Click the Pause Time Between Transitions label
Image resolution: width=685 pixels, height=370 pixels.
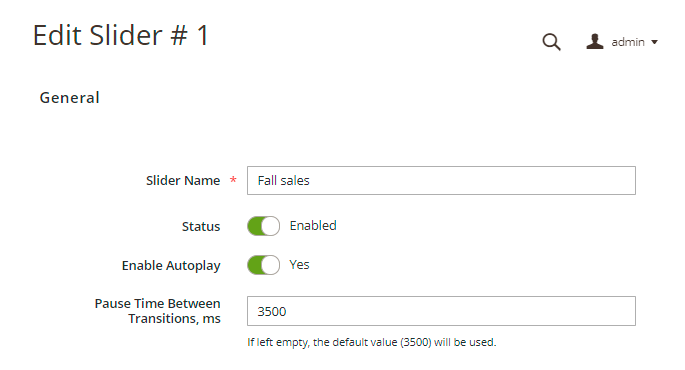click(158, 311)
